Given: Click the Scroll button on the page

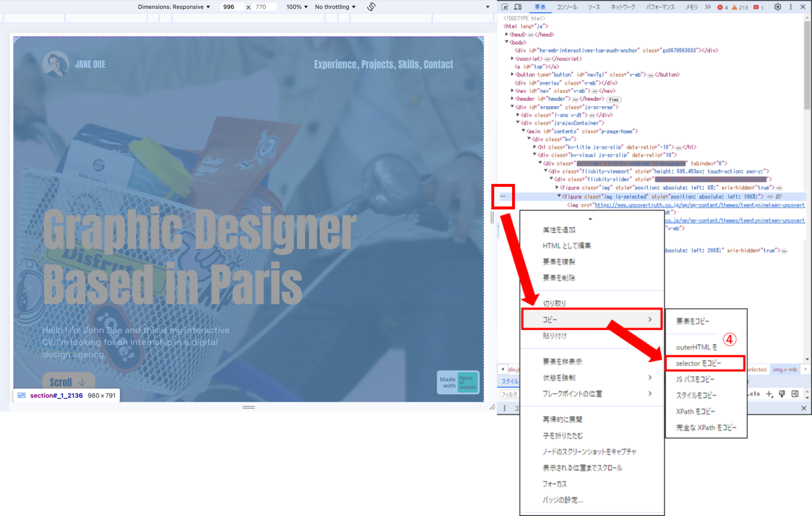Looking at the screenshot, I should tap(68, 382).
